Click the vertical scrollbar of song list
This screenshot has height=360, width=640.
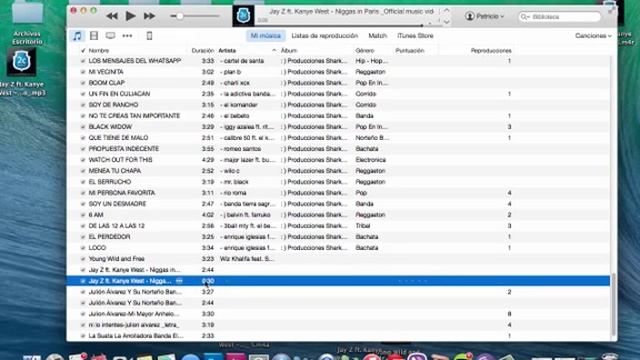[613, 304]
